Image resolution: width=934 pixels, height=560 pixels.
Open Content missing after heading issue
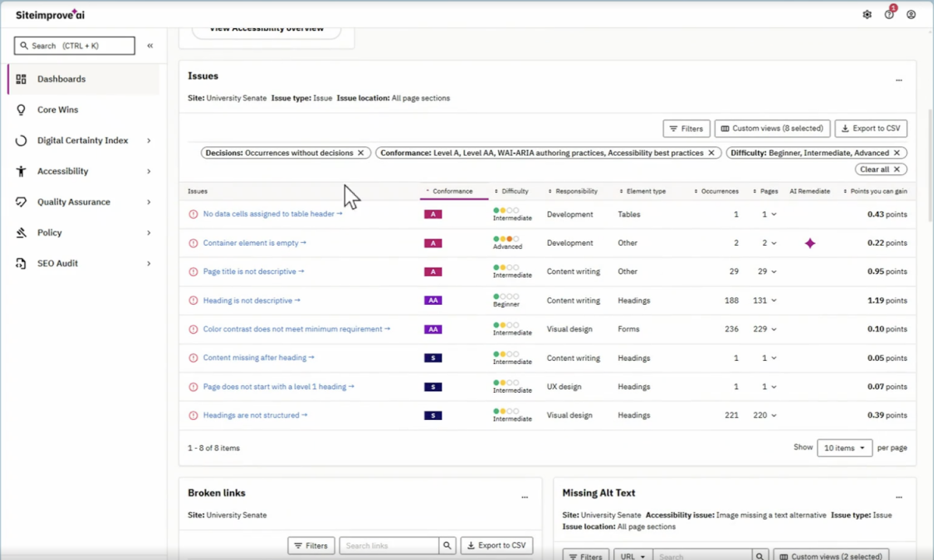click(x=258, y=358)
